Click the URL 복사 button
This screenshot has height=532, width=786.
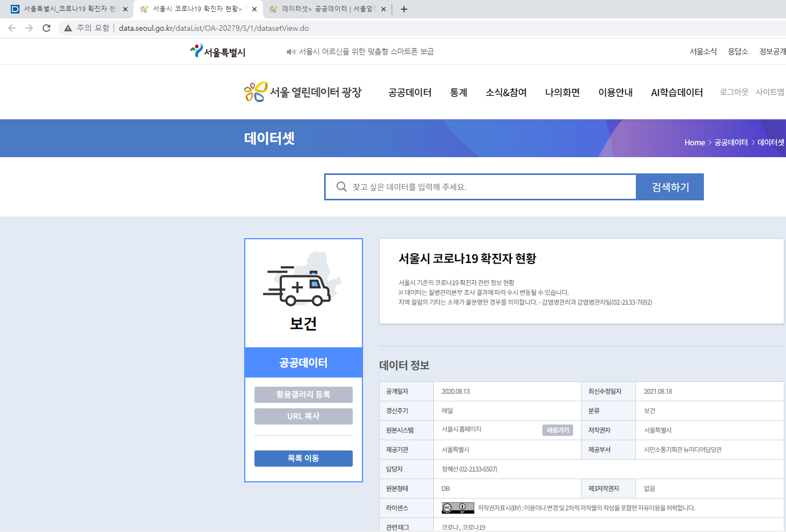304,416
